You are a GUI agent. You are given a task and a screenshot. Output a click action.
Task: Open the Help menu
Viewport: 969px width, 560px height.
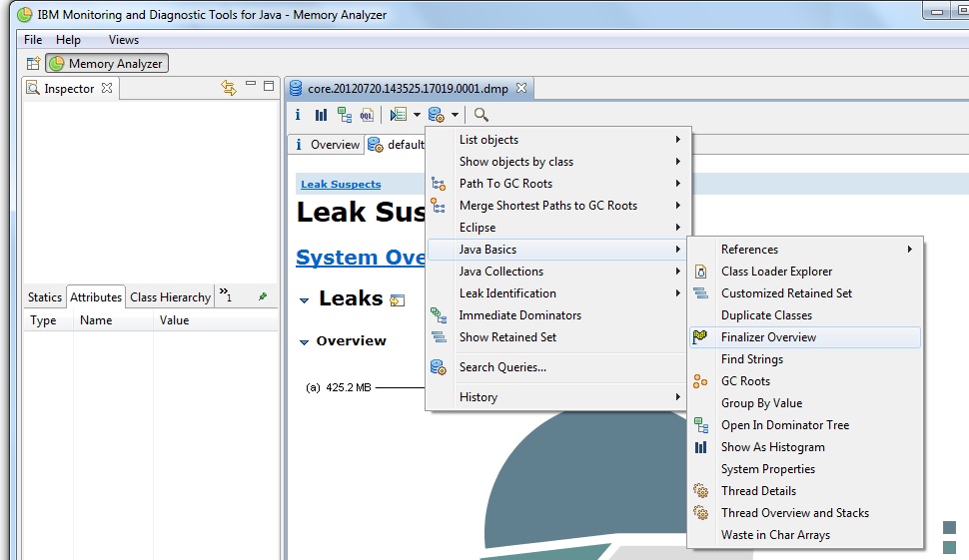point(68,40)
